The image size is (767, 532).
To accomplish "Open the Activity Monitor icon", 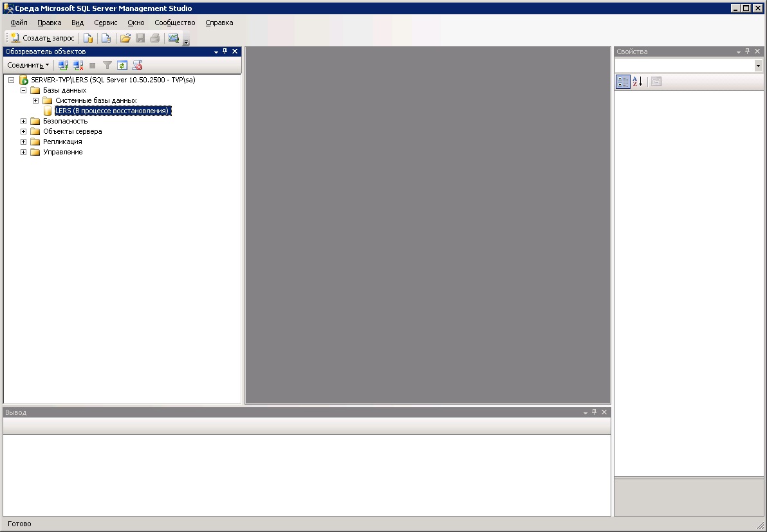I will (173, 38).
